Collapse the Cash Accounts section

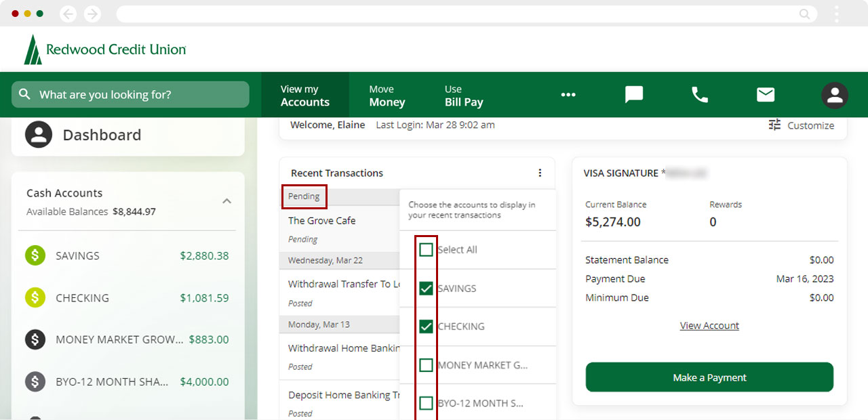227,201
